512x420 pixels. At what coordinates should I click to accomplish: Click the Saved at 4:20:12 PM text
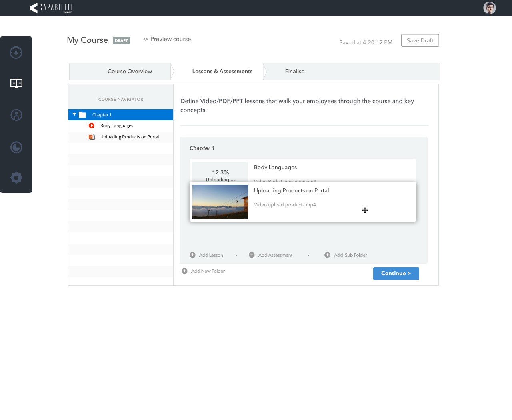[x=366, y=42]
